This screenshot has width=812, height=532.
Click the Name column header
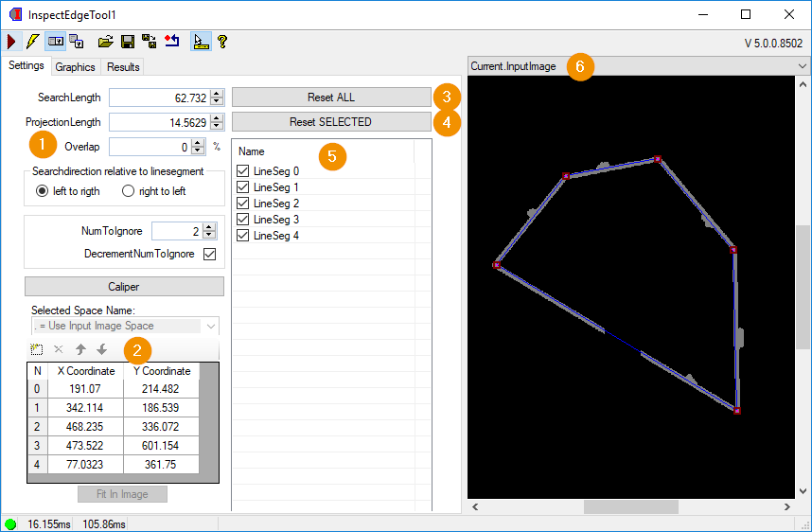pyautogui.click(x=323, y=151)
